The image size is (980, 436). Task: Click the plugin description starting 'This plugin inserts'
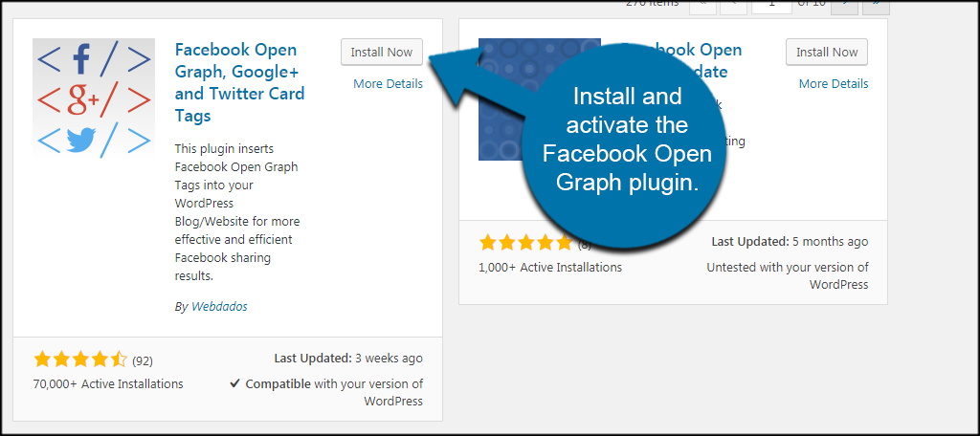click(237, 212)
